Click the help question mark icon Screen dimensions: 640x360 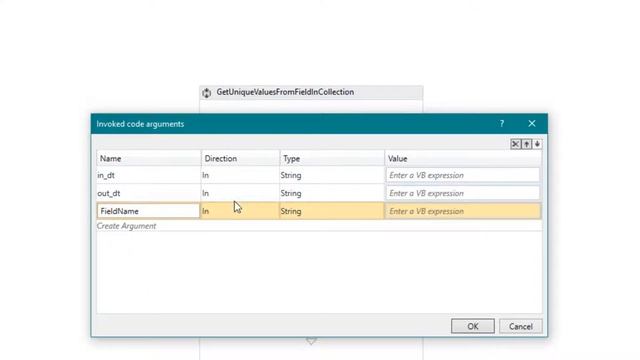click(502, 124)
